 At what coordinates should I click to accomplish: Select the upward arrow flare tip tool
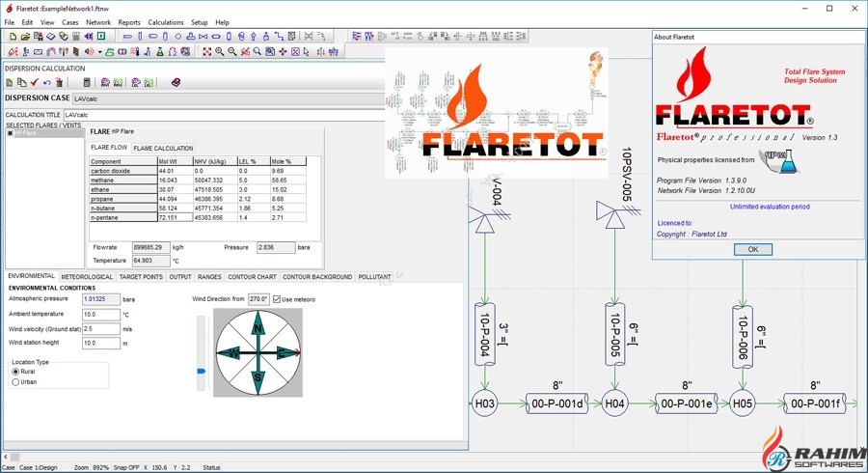[254, 37]
